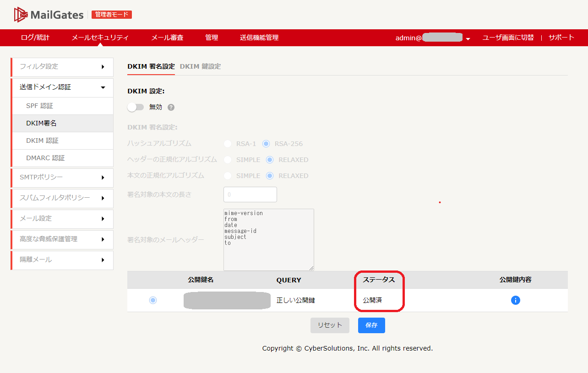Click the ステータス column header
Viewport: 588px width, 373px height.
pyautogui.click(x=379, y=280)
